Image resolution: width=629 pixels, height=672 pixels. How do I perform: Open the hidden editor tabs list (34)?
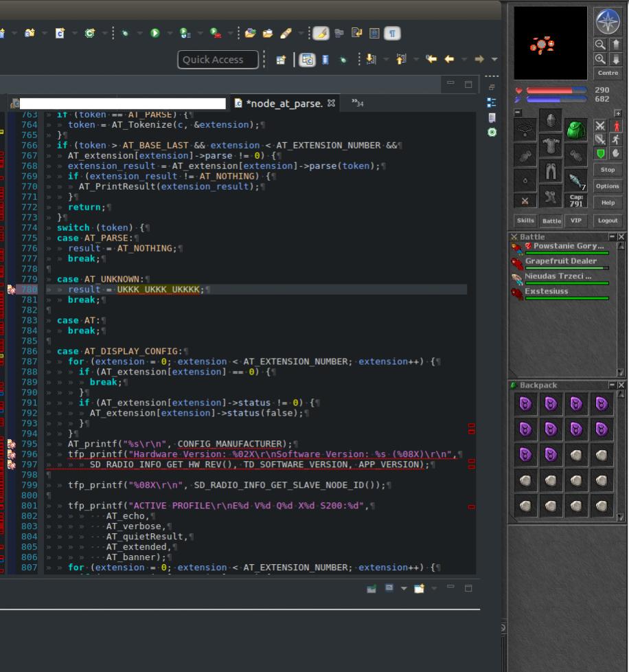click(357, 103)
